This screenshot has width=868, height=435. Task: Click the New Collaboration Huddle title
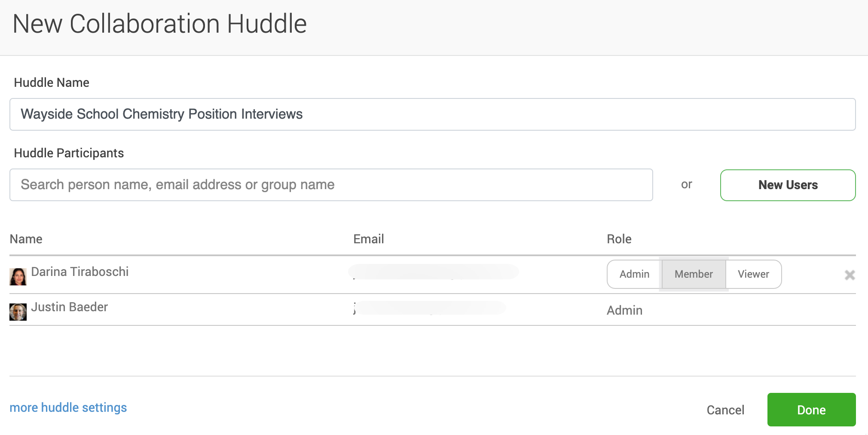coord(160,24)
